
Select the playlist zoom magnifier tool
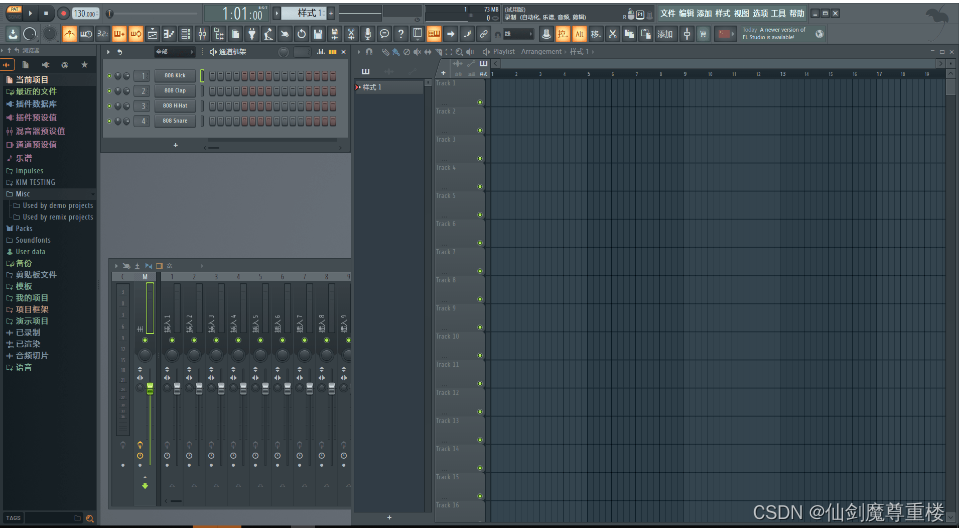click(x=459, y=52)
